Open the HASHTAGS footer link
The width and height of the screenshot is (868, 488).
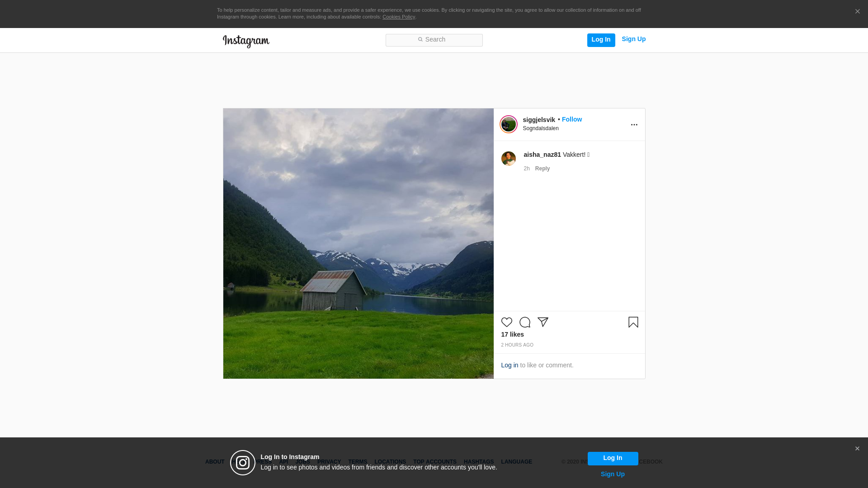(478, 462)
